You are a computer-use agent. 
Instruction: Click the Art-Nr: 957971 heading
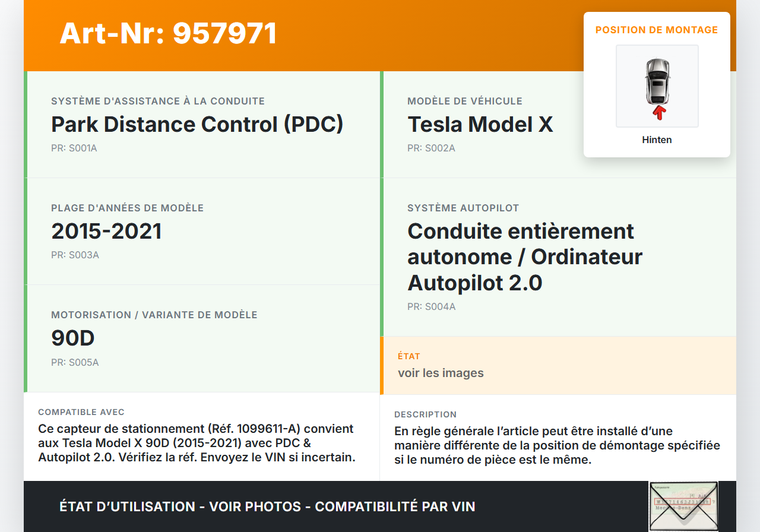point(168,33)
